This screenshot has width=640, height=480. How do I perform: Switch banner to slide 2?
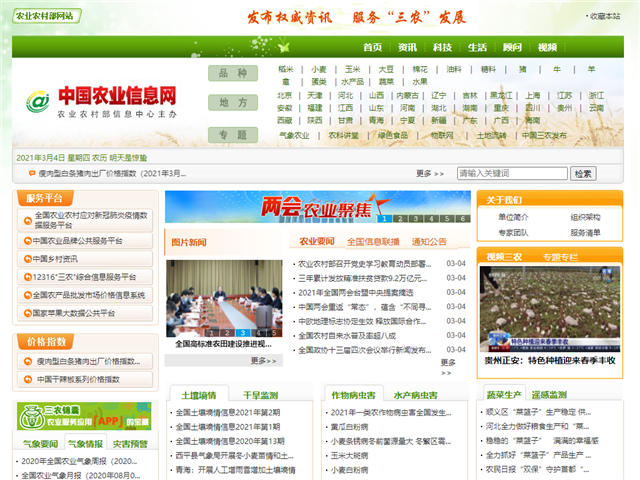(x=400, y=219)
